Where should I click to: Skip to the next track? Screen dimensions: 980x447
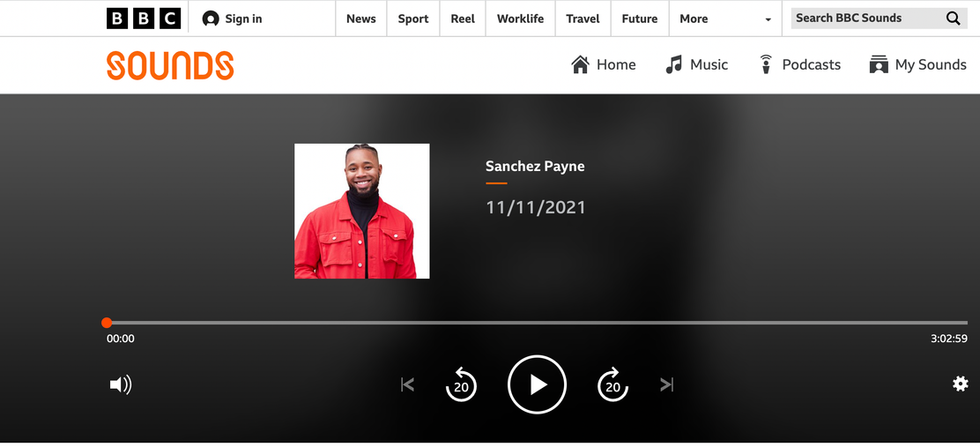667,384
